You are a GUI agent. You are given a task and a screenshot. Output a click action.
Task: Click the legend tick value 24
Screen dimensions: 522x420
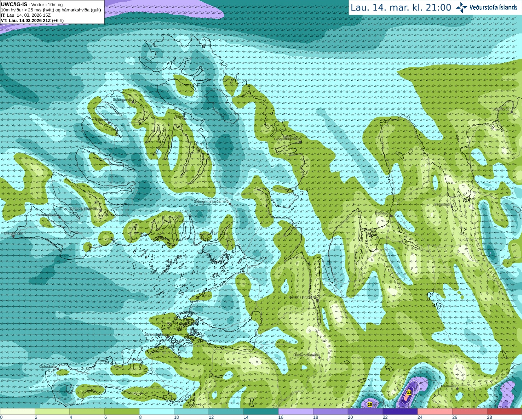[x=420, y=417]
